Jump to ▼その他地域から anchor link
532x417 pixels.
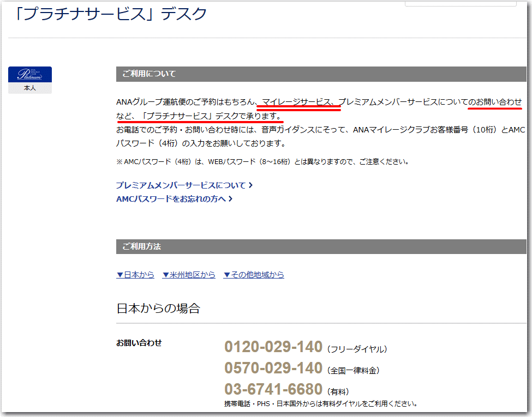pos(253,275)
